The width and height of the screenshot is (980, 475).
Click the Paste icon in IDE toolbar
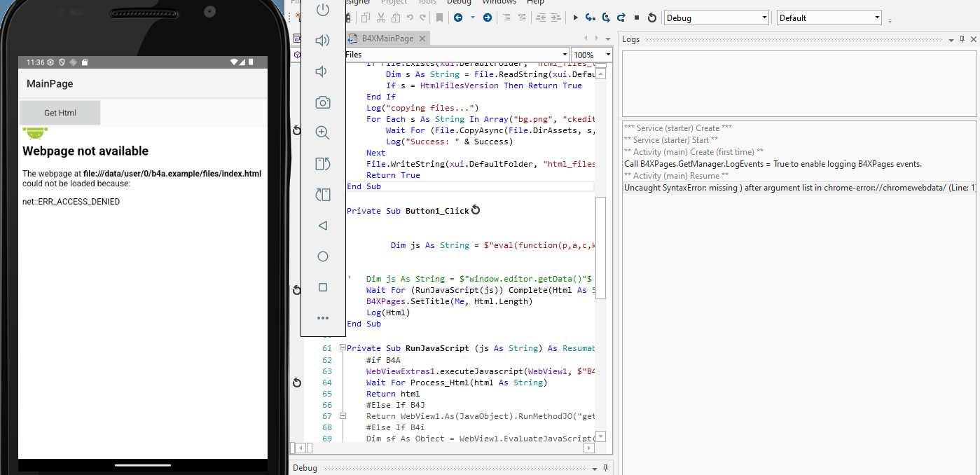pos(396,18)
